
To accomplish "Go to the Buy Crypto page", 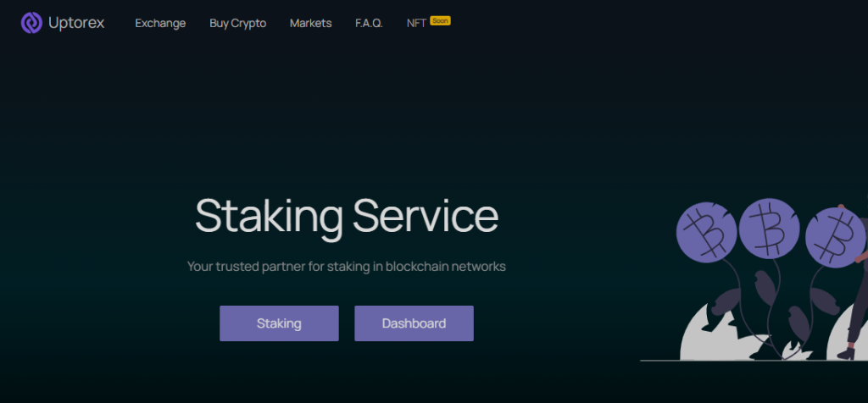I will [237, 23].
